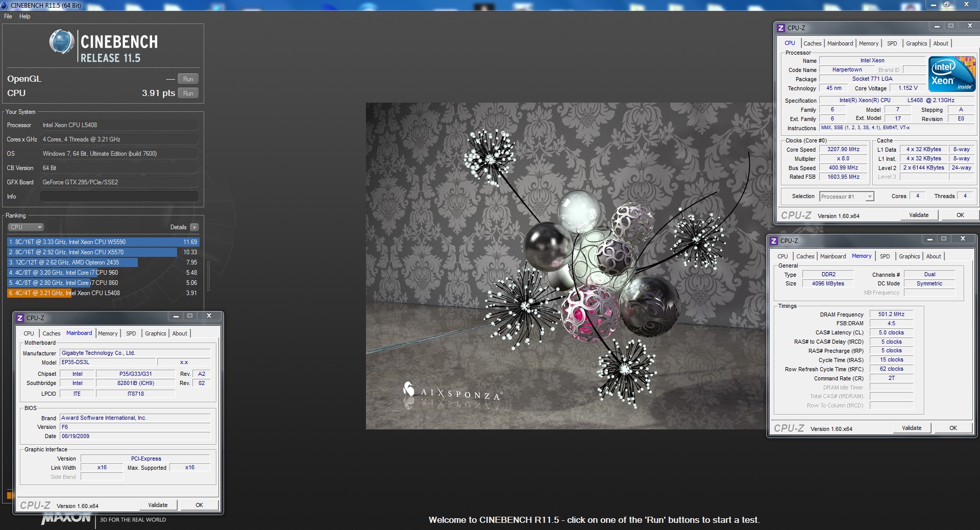The width and height of the screenshot is (980, 530).
Task: Run the OpenGL benchmark test
Action: tap(188, 79)
